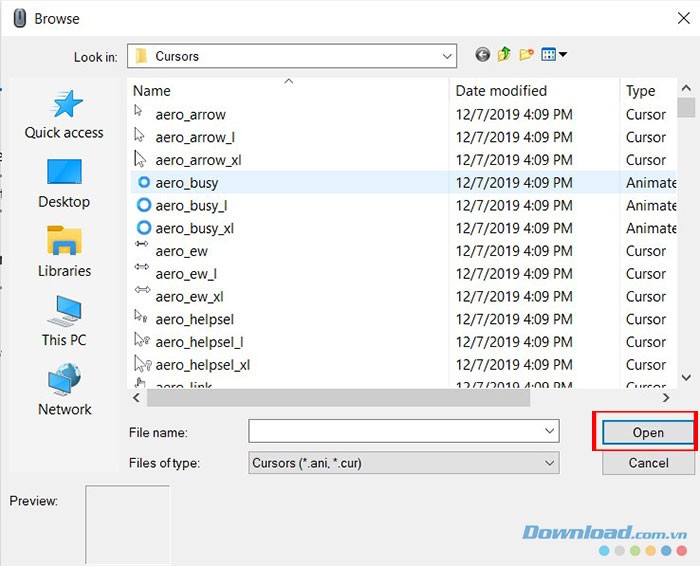Click the Back navigation arrow icon
The height and width of the screenshot is (566, 700).
[x=483, y=55]
